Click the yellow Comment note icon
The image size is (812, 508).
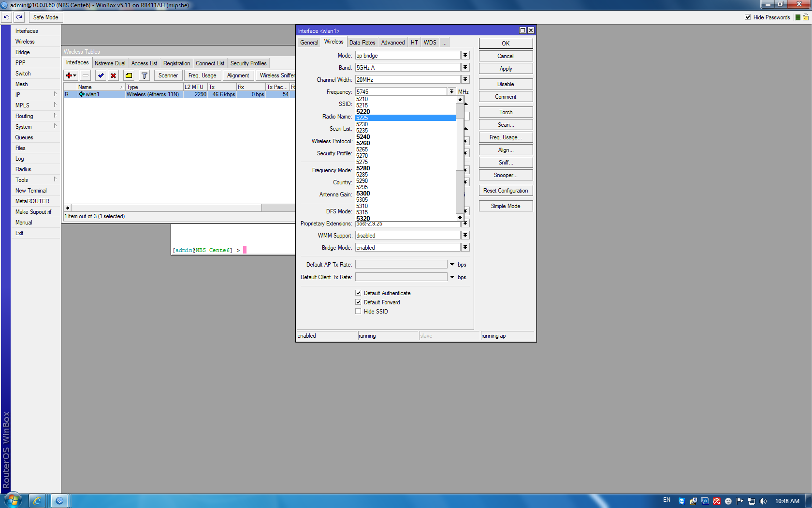pos(129,75)
